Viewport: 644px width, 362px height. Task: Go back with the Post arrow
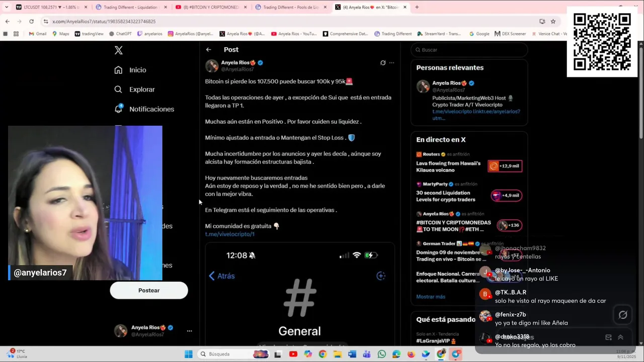[x=208, y=49]
